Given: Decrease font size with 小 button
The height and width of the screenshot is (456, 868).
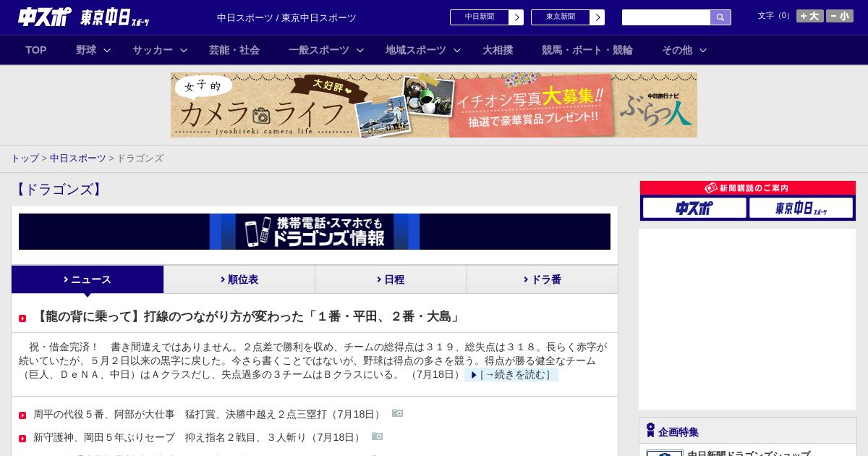Looking at the screenshot, I should click(840, 16).
